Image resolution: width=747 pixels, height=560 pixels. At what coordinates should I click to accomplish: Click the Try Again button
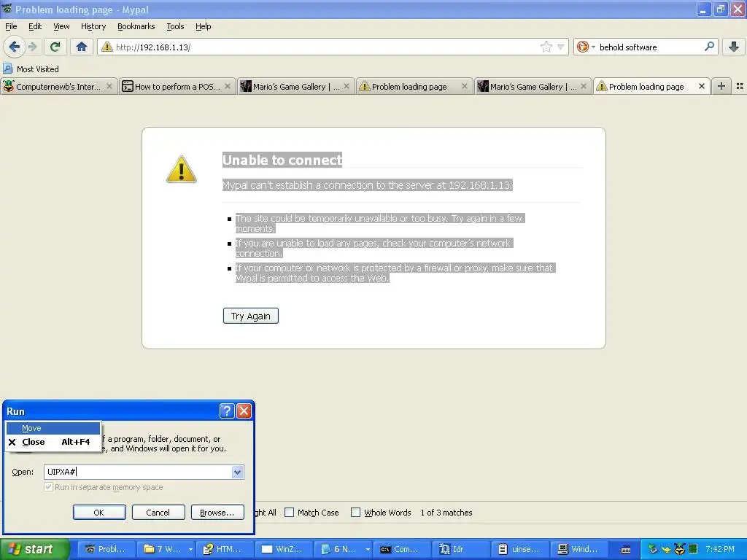(x=251, y=316)
